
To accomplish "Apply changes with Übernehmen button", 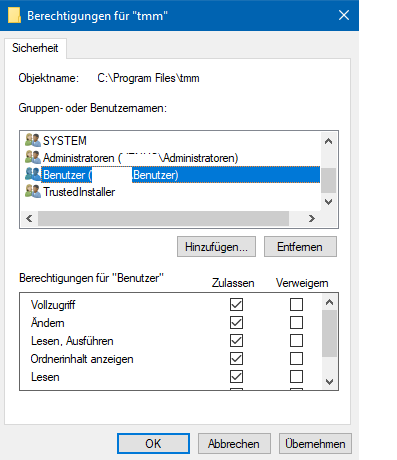I will 315,443.
